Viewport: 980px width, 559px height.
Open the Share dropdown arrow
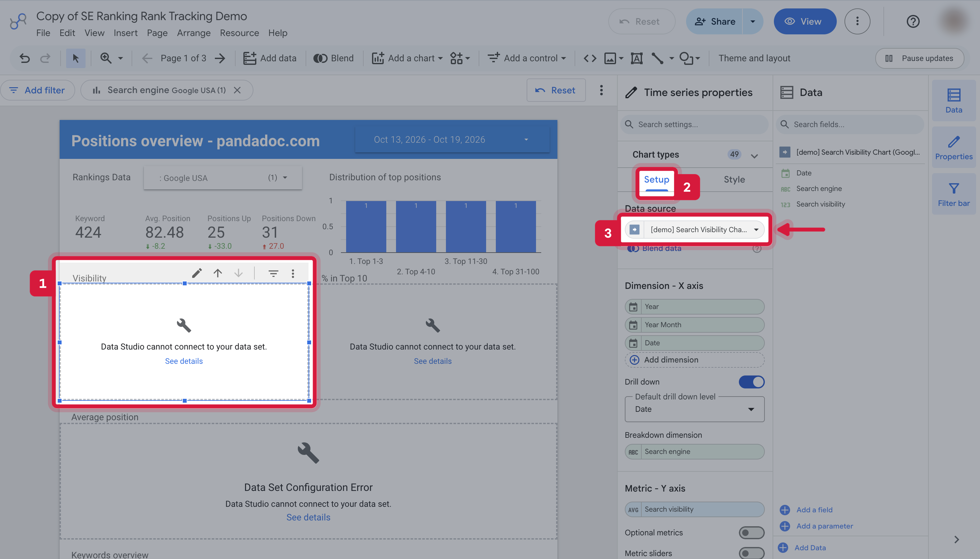click(x=752, y=21)
